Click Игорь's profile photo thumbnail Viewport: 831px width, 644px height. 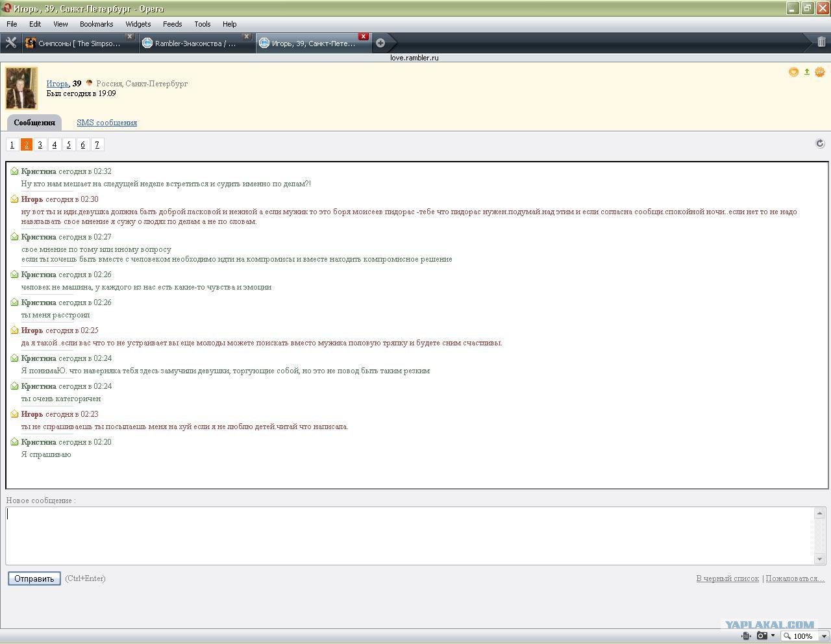coord(21,88)
